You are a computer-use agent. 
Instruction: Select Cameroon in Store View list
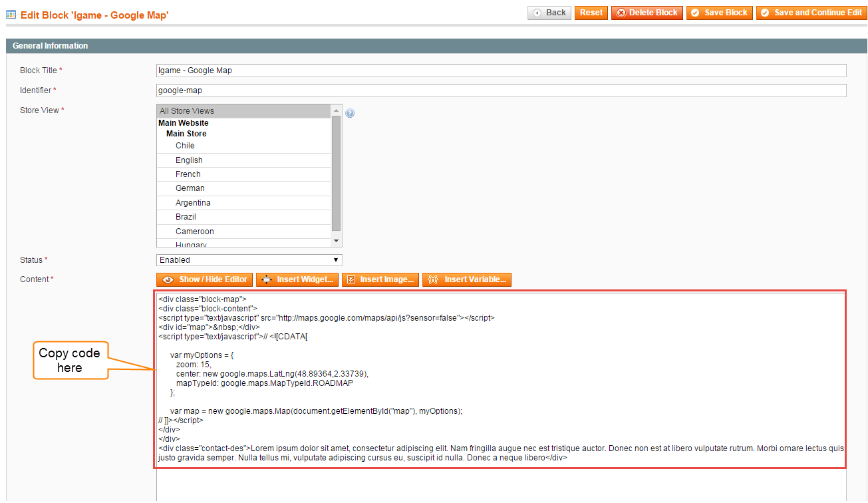[243, 232]
